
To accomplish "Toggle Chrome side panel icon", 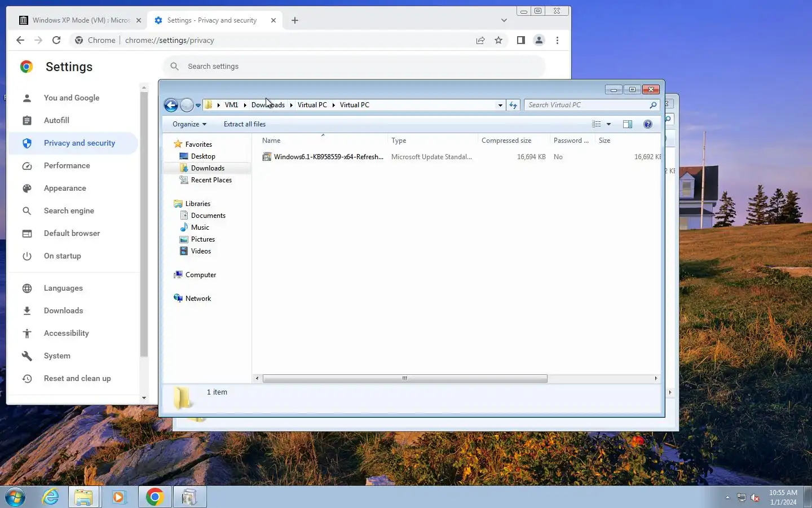I will click(521, 40).
